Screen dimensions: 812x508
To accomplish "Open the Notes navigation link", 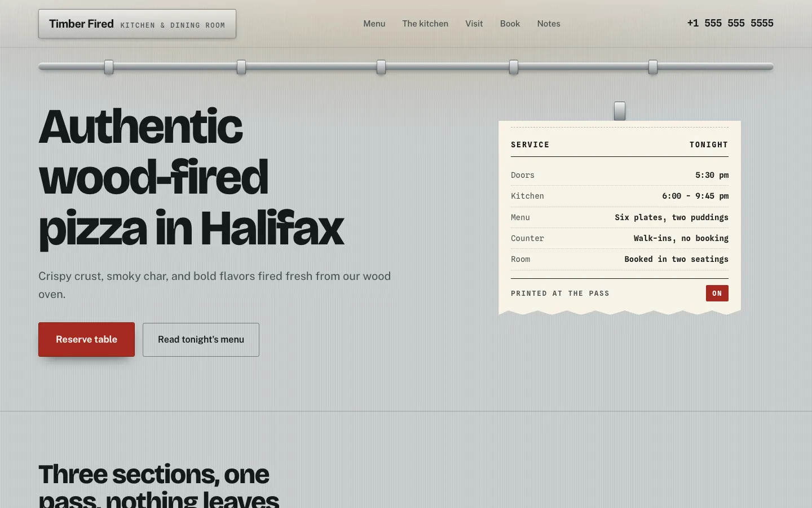I will [x=549, y=24].
